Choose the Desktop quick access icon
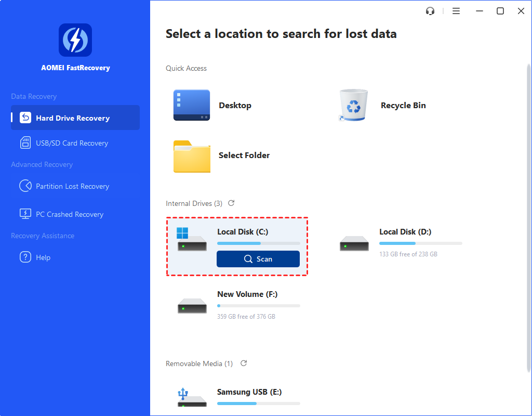The width and height of the screenshot is (532, 416). 192,105
